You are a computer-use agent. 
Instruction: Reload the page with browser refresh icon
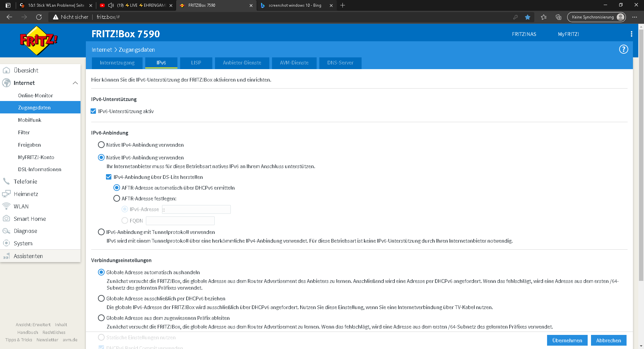39,17
